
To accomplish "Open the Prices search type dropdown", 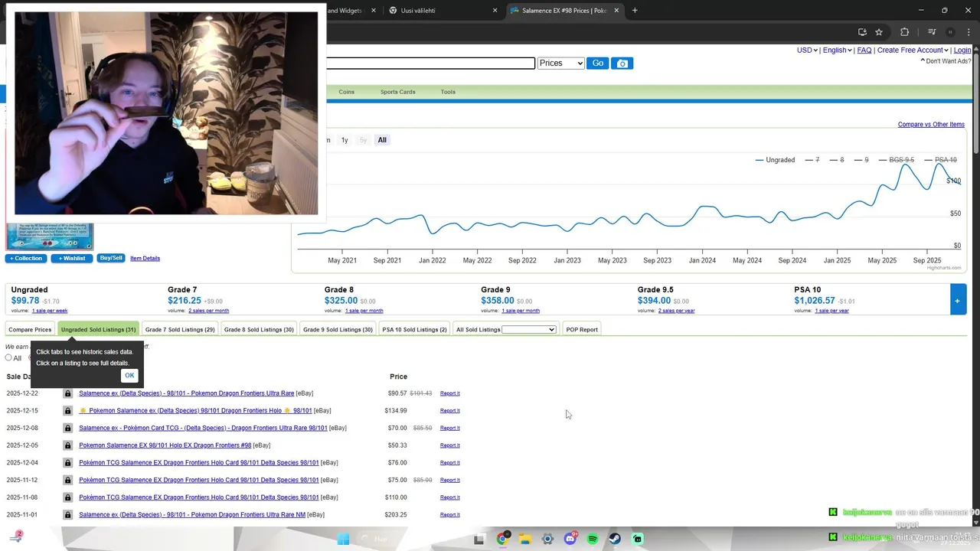I will coord(560,64).
